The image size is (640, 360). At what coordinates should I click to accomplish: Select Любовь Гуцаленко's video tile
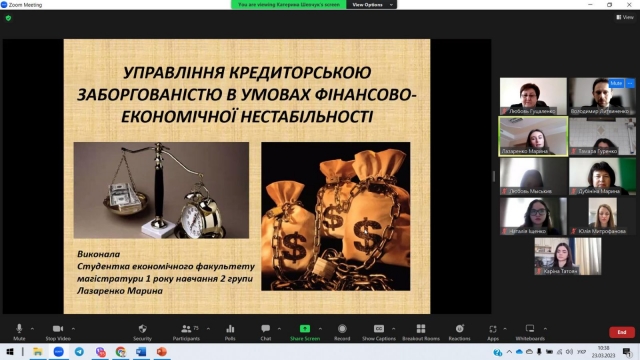coord(533,96)
